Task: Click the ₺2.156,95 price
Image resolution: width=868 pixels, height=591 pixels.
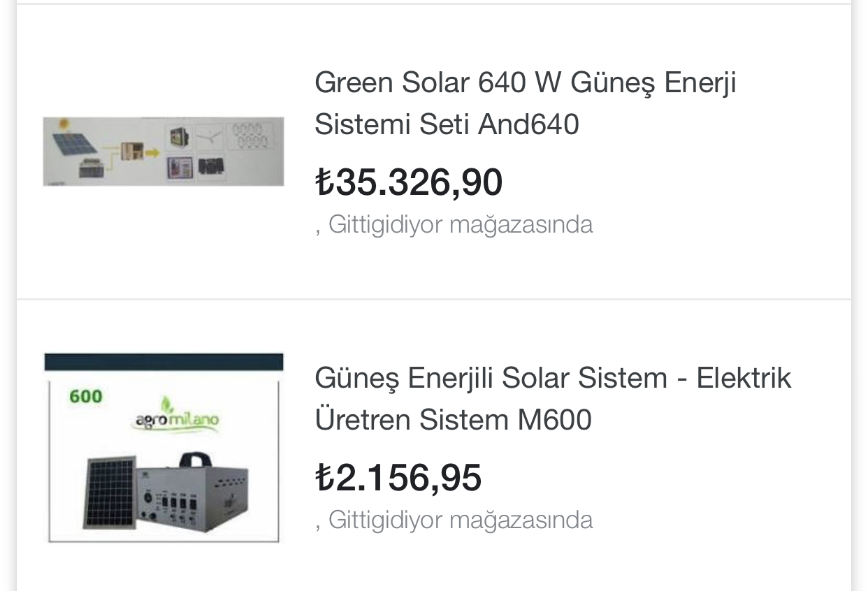Action: click(398, 478)
